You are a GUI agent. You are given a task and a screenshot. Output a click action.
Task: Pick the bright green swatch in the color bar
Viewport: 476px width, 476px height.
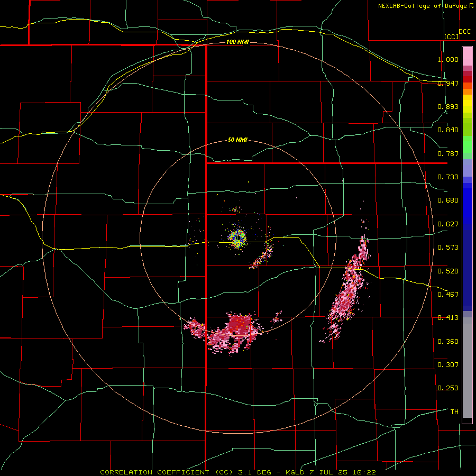[x=467, y=144]
